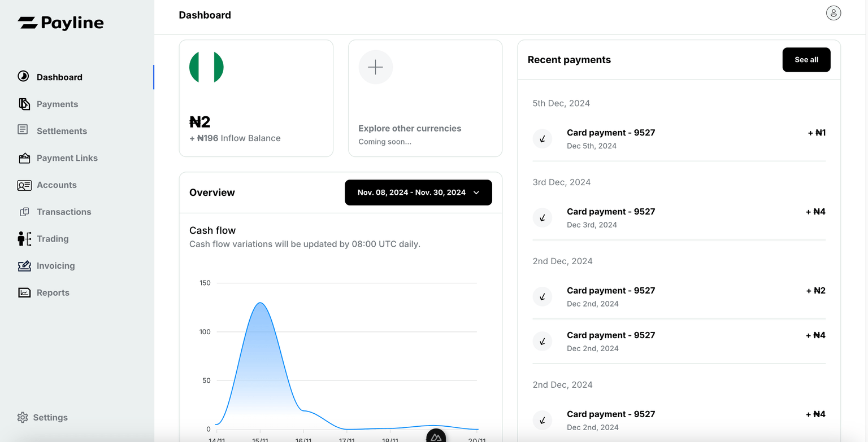Viewport: 868px width, 442px height.
Task: Select the Settlements icon in the sidebar
Action: tap(24, 130)
